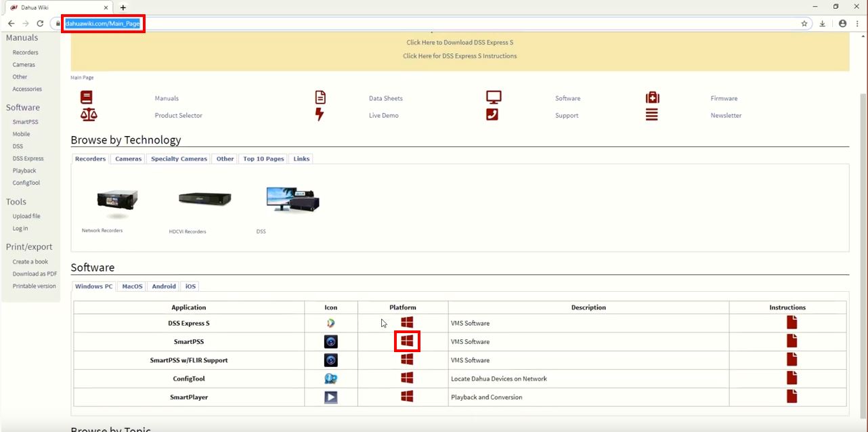
Task: Click the Support phone icon
Action: [x=492, y=114]
